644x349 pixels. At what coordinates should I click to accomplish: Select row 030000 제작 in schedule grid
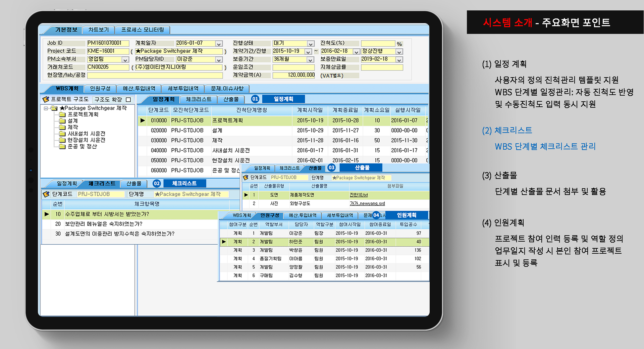tap(283, 140)
